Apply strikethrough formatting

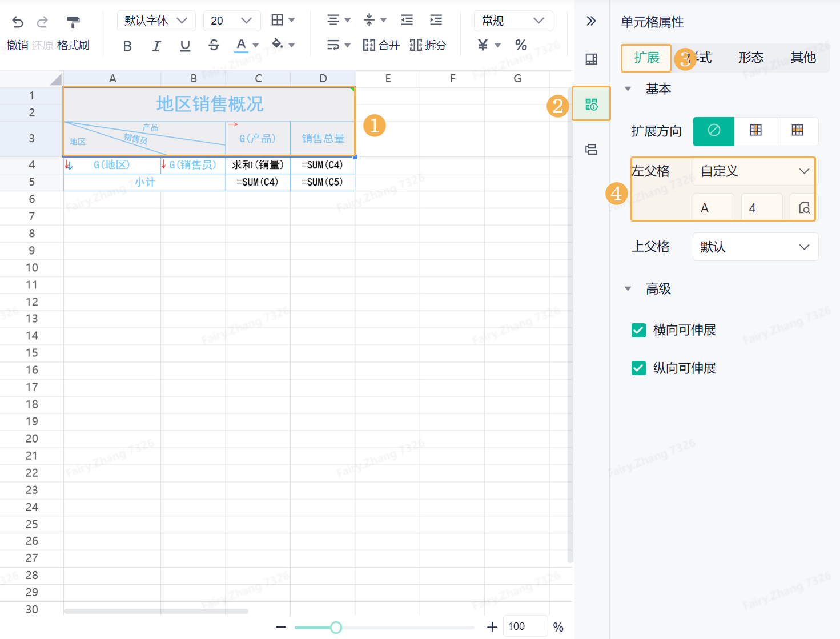[x=214, y=45]
